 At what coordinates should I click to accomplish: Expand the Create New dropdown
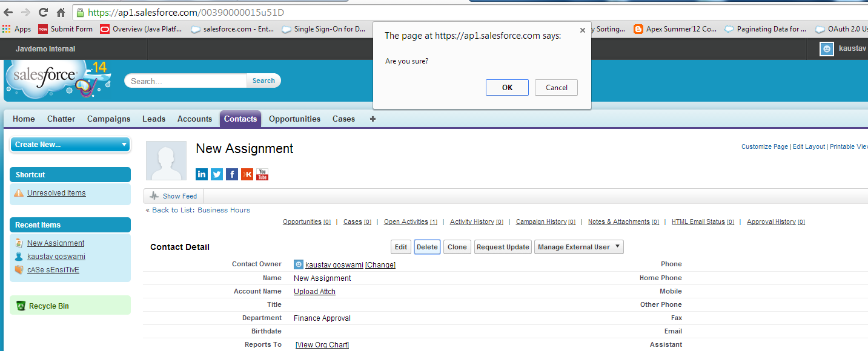coord(70,145)
